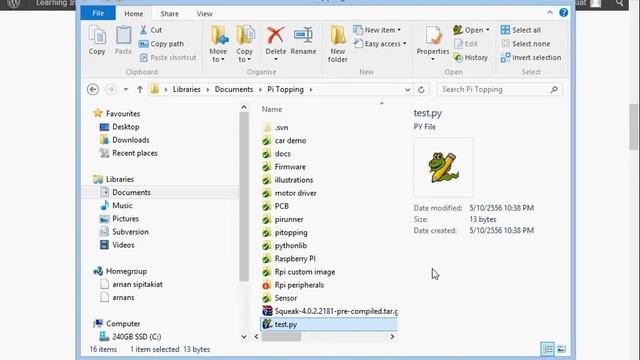
Task: Click the Refresh address bar button
Action: 422,89
